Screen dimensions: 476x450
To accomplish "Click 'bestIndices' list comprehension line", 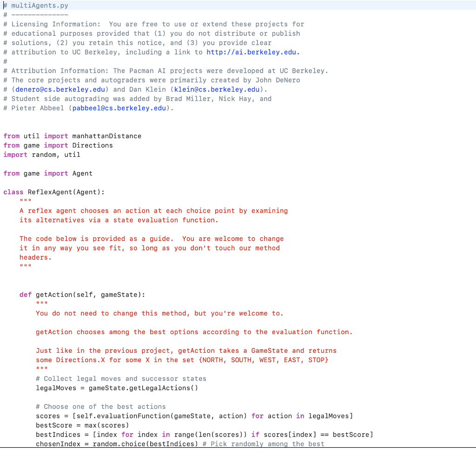I will [x=205, y=435].
